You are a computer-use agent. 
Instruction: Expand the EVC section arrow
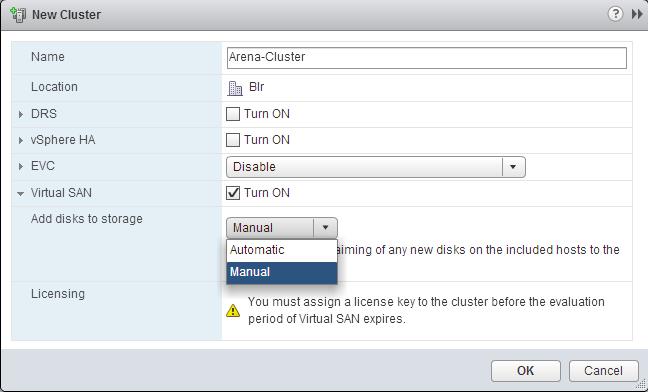tap(21, 167)
